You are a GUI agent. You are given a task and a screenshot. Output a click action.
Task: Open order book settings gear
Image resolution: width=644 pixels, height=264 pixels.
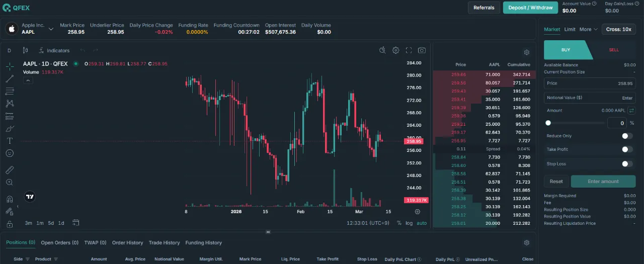[526, 52]
